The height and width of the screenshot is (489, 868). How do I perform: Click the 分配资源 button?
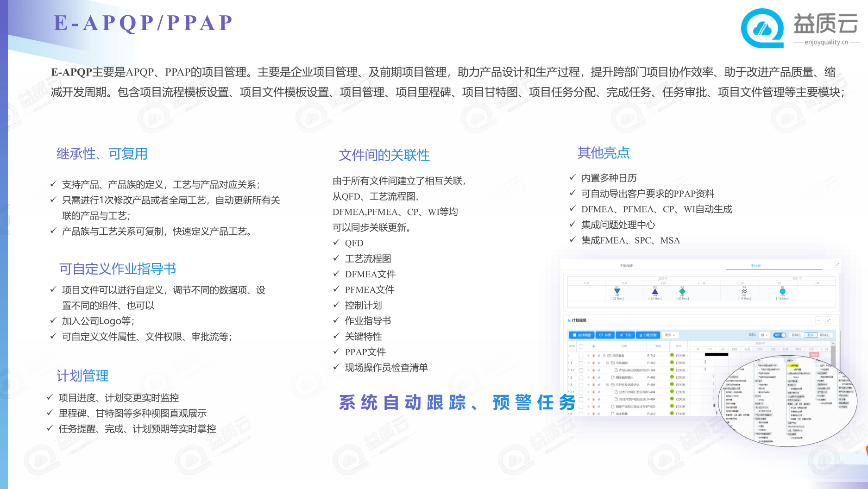tap(648, 335)
